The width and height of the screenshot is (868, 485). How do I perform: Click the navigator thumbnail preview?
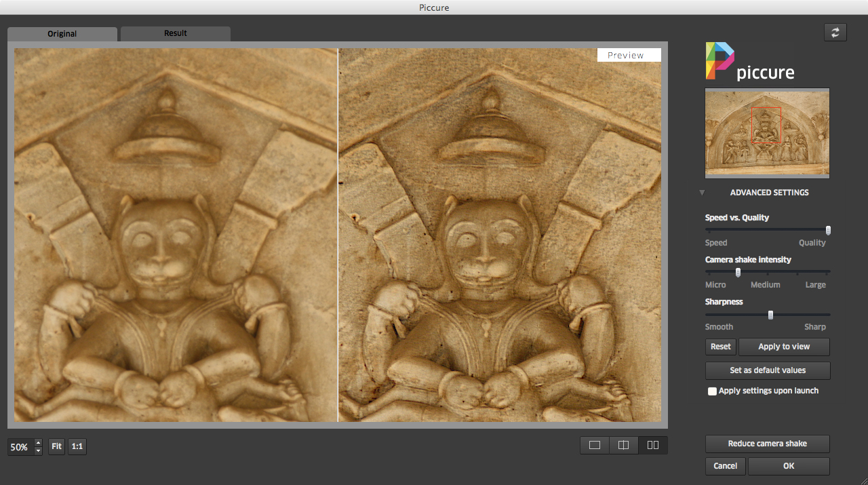pyautogui.click(x=767, y=133)
